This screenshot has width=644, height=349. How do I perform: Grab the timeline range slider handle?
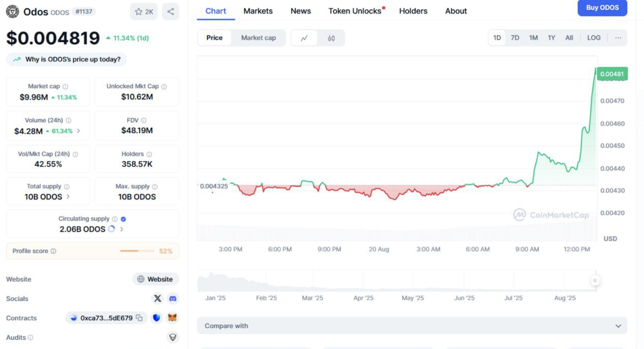coord(595,280)
